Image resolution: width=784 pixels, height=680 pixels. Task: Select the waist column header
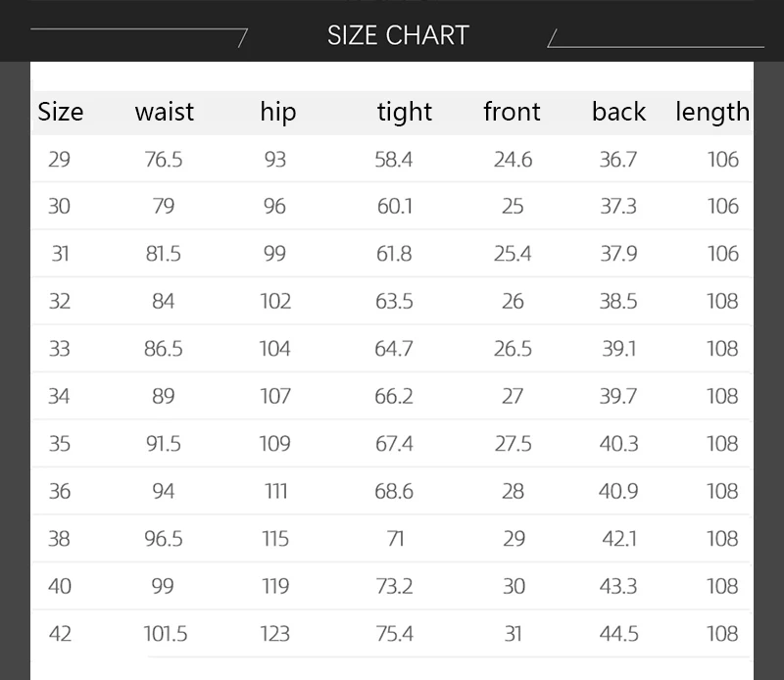coord(164,112)
